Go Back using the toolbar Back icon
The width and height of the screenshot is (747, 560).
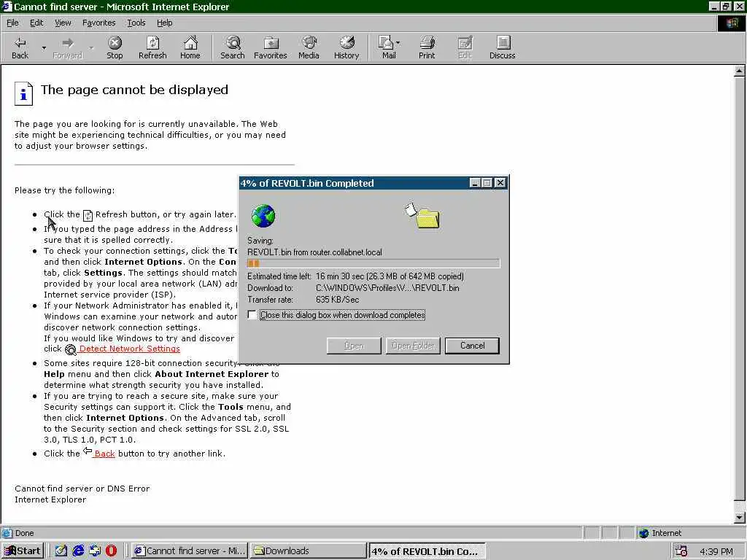tap(20, 47)
